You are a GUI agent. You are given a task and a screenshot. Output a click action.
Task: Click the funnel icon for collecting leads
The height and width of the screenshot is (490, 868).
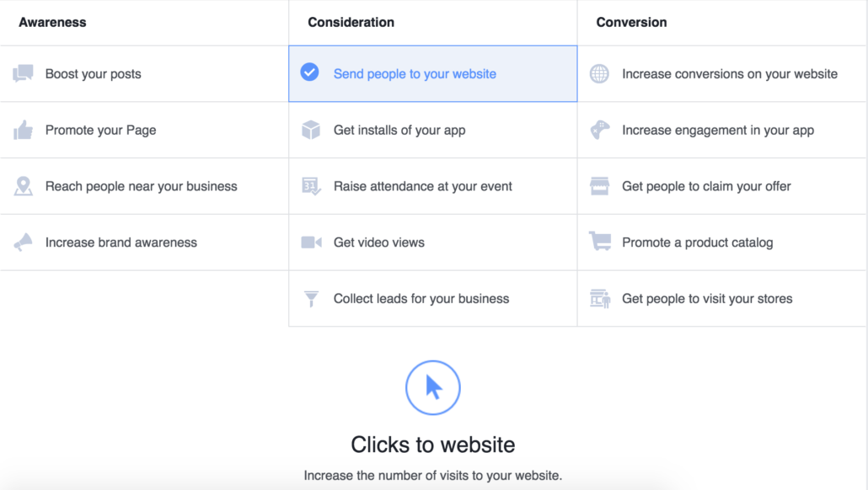[311, 299]
